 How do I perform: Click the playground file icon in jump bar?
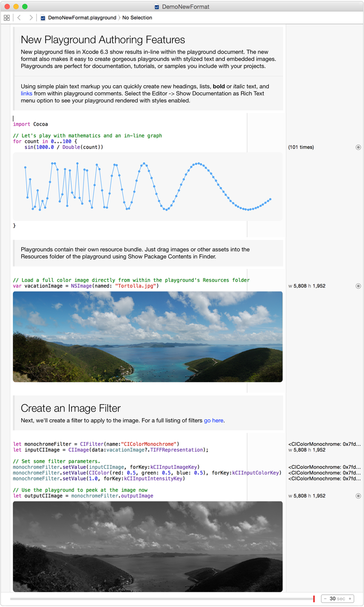(x=43, y=18)
